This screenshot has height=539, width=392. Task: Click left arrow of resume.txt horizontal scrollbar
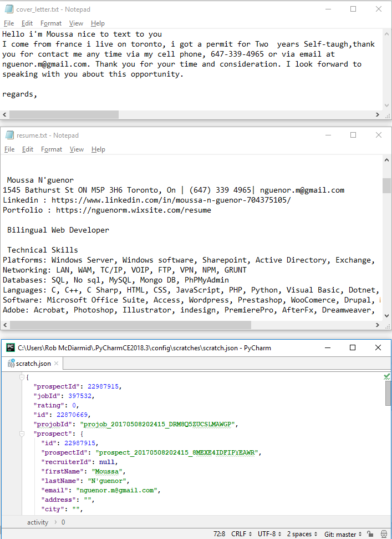click(5, 325)
